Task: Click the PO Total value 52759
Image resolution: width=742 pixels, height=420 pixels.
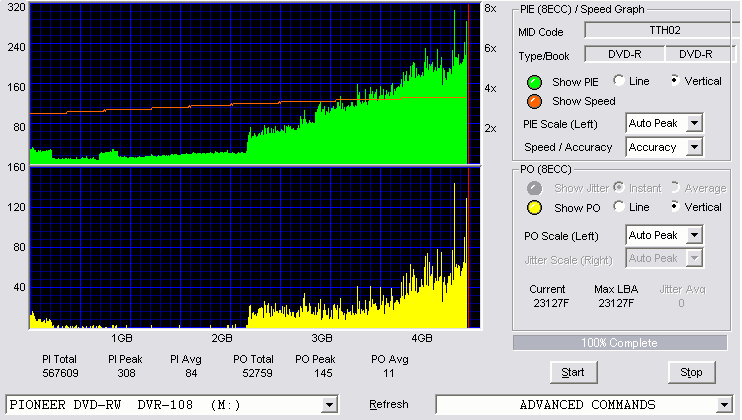Action: tap(257, 373)
